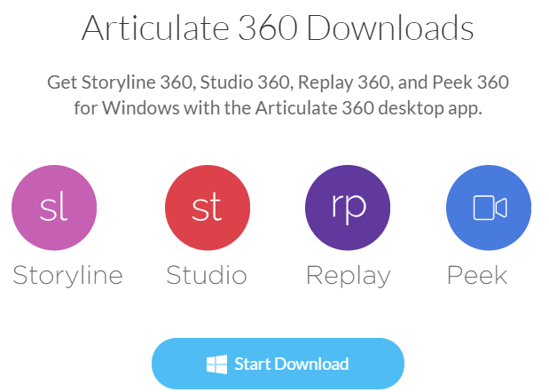Viewport: 549px width, 392px height.
Task: Click the 'Studio' label text
Action: 207,276
